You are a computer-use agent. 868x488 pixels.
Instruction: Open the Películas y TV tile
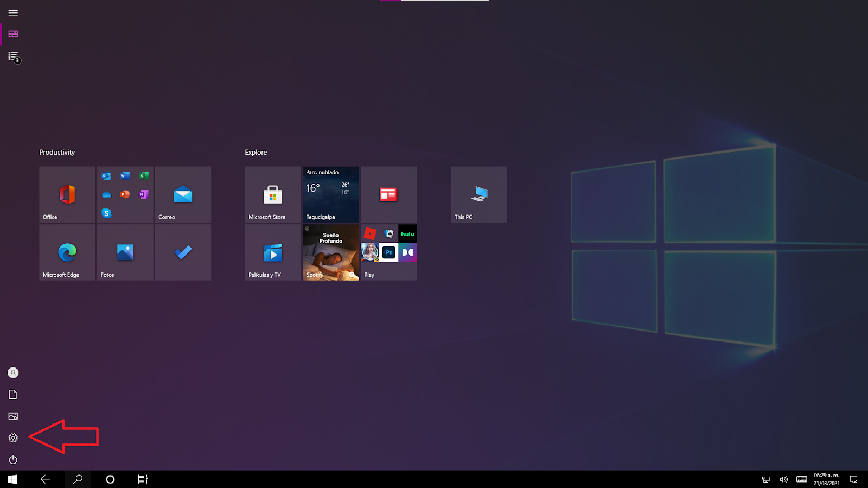point(273,252)
